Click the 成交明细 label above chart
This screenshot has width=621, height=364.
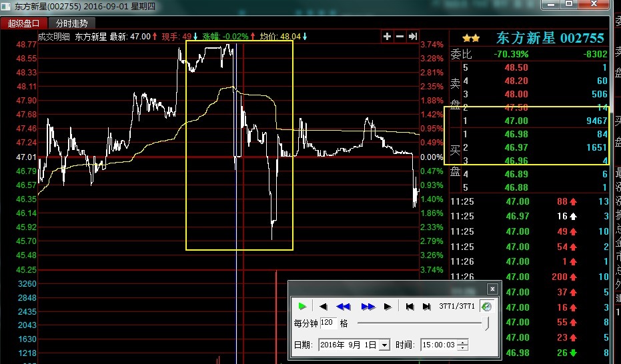53,37
